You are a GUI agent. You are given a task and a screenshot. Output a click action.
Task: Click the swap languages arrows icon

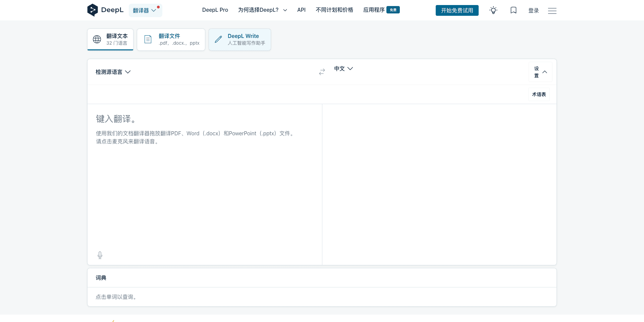[x=322, y=72]
